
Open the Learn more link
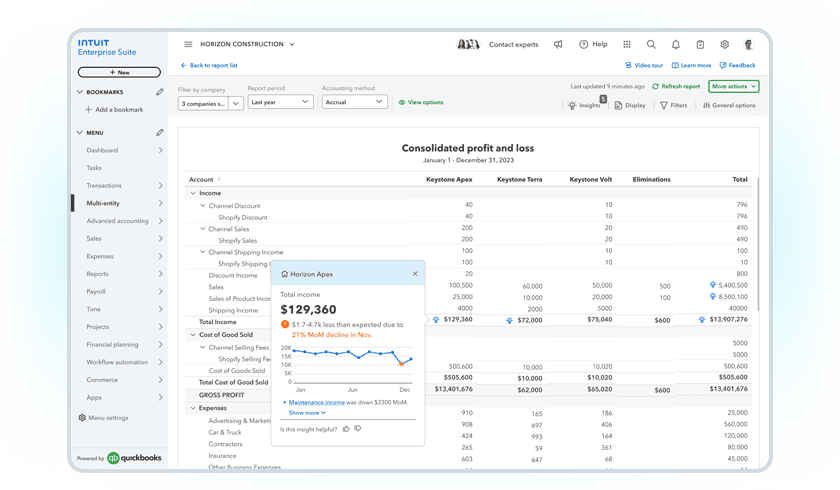tap(692, 65)
